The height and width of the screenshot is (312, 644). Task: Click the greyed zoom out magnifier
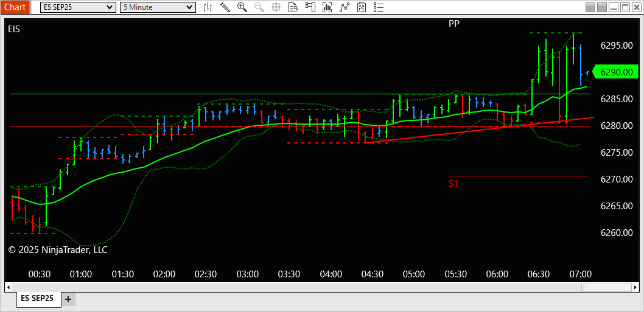[259, 7]
